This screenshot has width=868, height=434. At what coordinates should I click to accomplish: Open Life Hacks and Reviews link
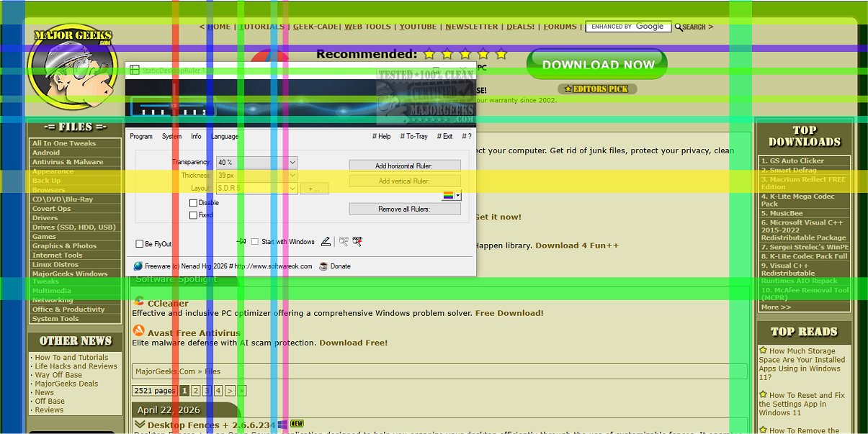click(x=76, y=366)
